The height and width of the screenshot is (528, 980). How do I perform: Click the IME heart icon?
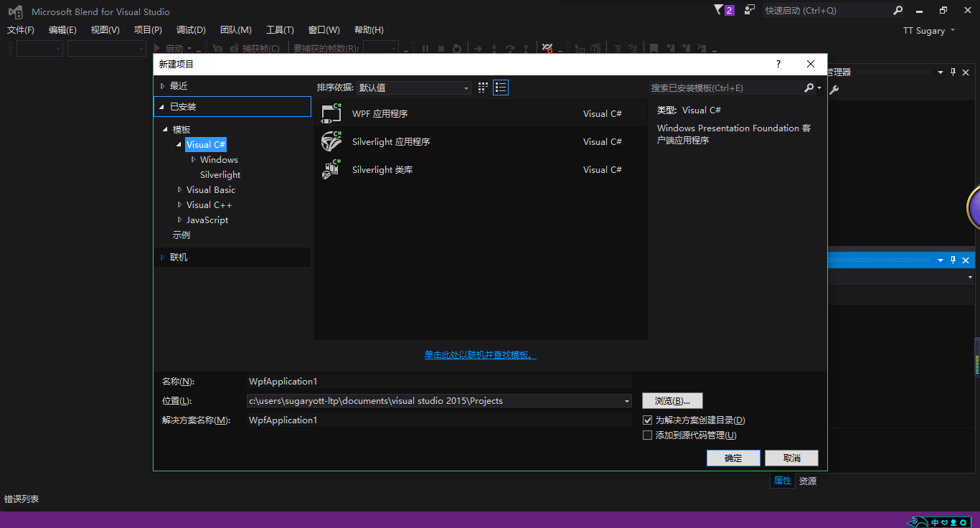945,522
